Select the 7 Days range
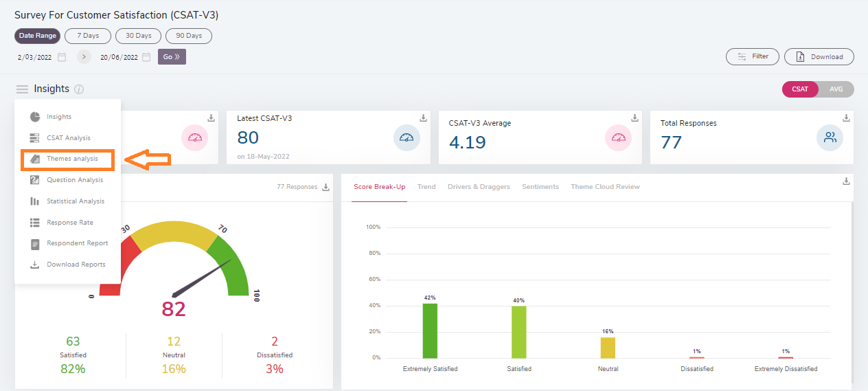 click(x=88, y=36)
